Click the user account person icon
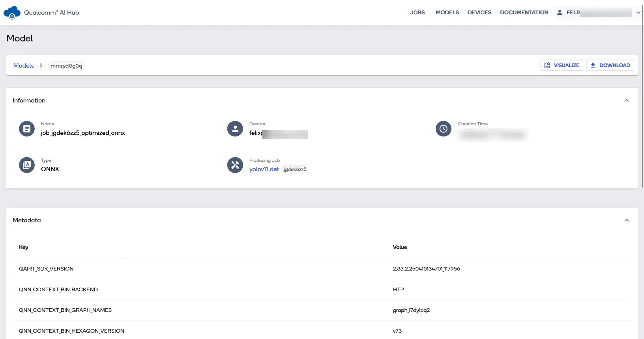 click(560, 13)
